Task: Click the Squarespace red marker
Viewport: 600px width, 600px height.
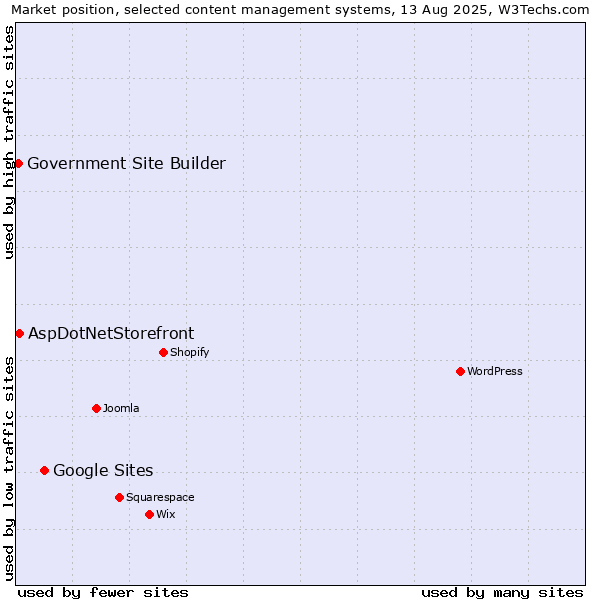Action: pyautogui.click(x=119, y=497)
